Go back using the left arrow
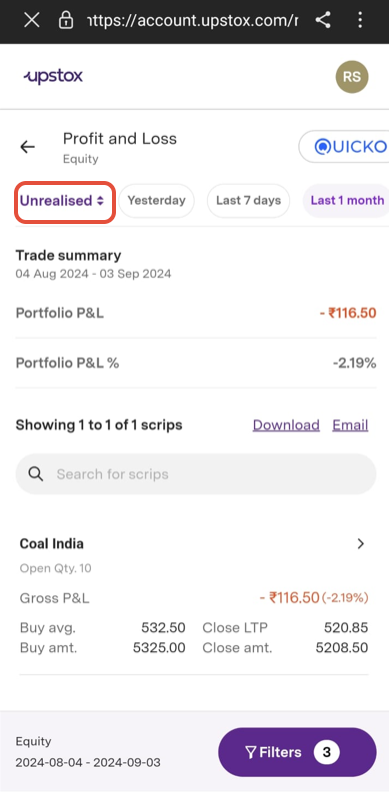Image resolution: width=389 pixels, height=797 pixels. tap(27, 147)
